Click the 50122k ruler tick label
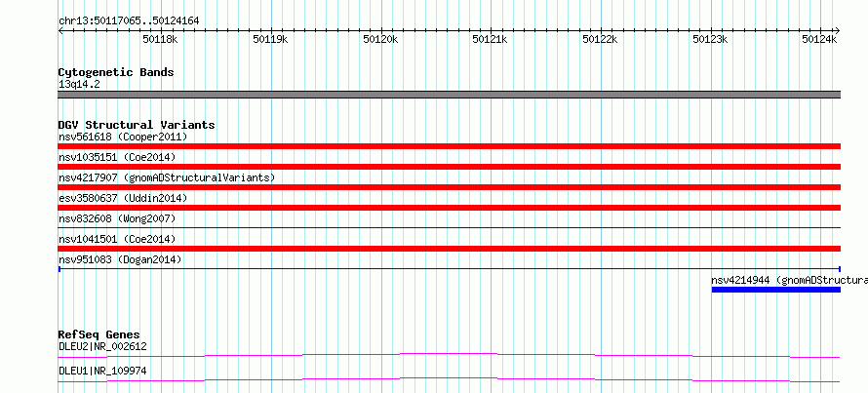Screen dimensions: 868x393 click(600, 39)
